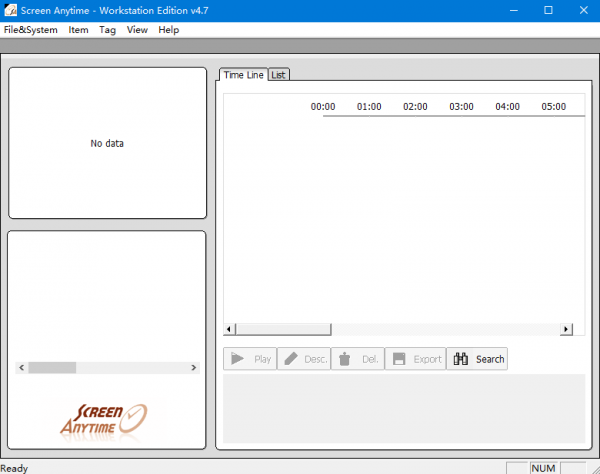Click the timeline scrollbar right arrow
The width and height of the screenshot is (600, 474).
[x=566, y=329]
